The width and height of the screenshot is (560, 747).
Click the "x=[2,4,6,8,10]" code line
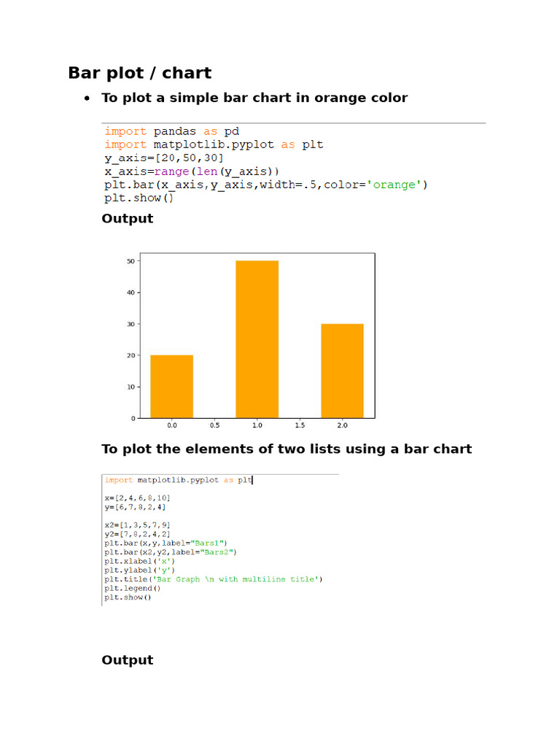click(136, 498)
